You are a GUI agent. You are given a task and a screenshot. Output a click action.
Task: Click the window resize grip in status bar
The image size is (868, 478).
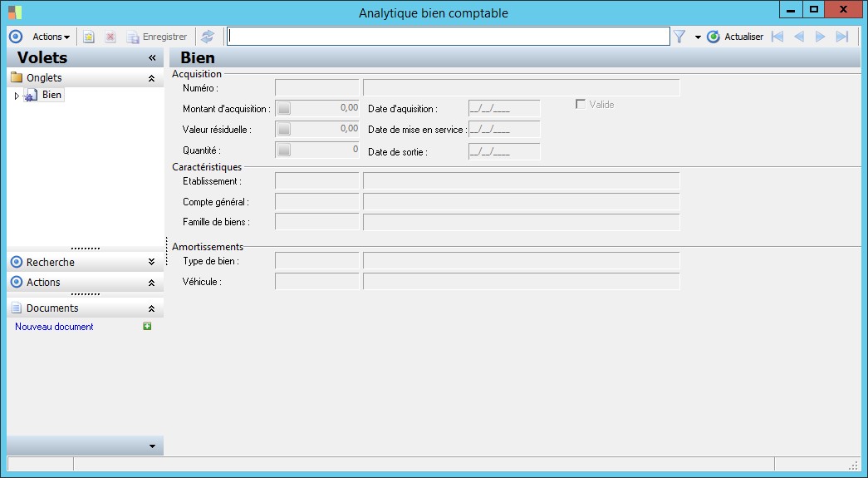853,465
